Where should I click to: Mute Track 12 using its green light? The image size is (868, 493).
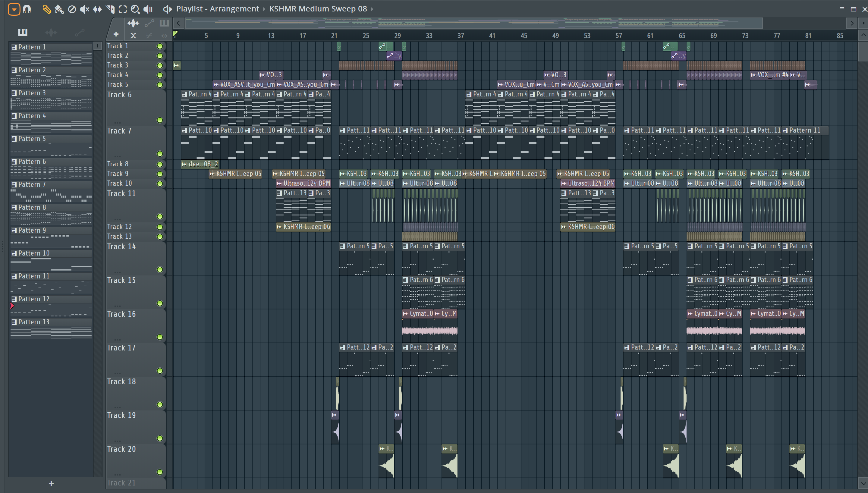pos(160,227)
